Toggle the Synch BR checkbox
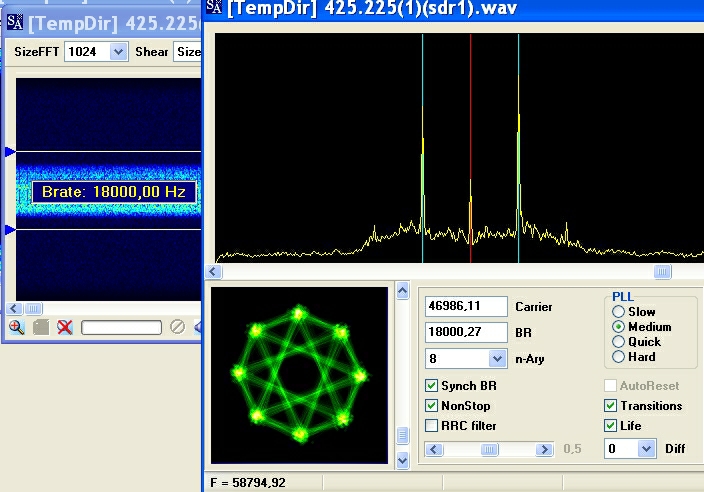The width and height of the screenshot is (704, 492). (431, 386)
